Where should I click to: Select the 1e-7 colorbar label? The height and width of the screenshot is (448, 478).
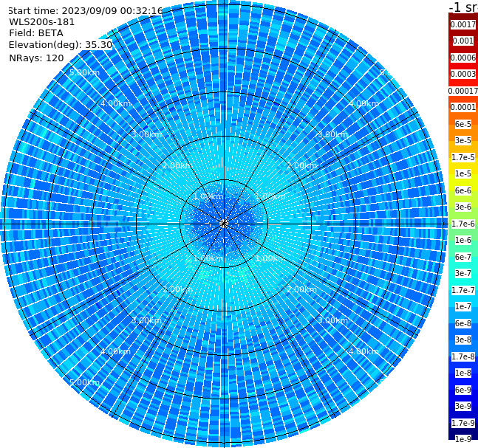[463, 306]
